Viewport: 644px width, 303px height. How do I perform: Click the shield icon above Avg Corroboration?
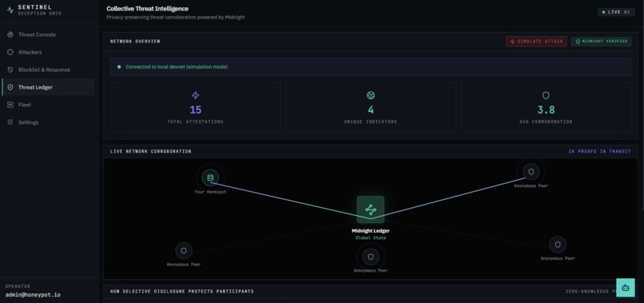tap(546, 95)
